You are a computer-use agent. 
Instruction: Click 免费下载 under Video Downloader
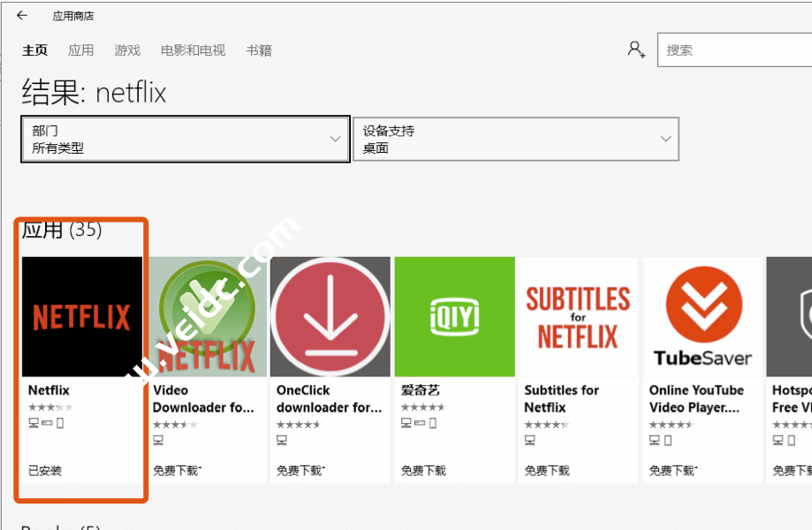[176, 471]
